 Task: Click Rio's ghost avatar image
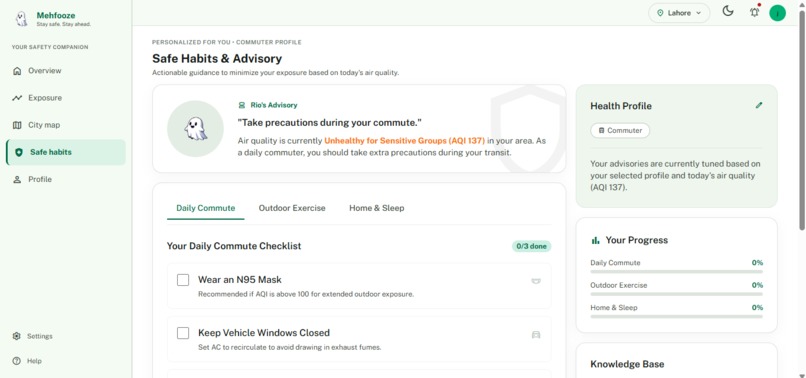coord(195,129)
